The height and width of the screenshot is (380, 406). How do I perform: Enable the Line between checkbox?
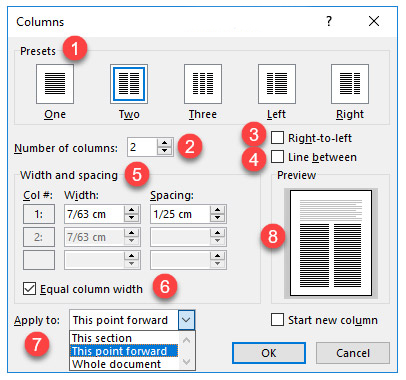(277, 157)
